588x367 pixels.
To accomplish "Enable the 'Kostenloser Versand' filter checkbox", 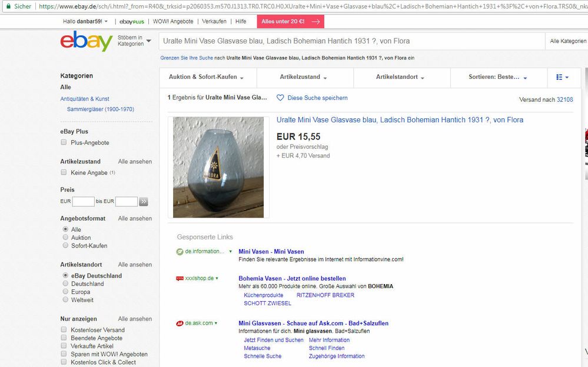I will click(x=64, y=330).
